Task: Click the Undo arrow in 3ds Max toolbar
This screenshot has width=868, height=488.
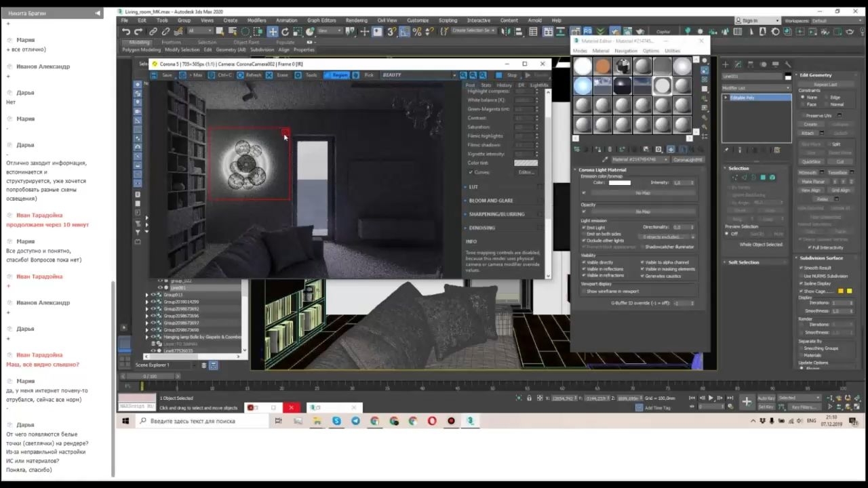Action: point(126,31)
